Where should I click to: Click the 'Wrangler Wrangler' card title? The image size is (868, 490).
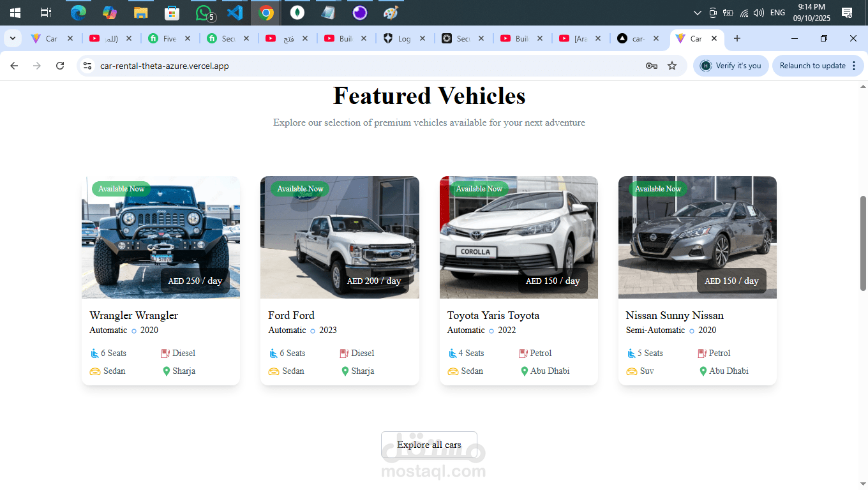134,315
